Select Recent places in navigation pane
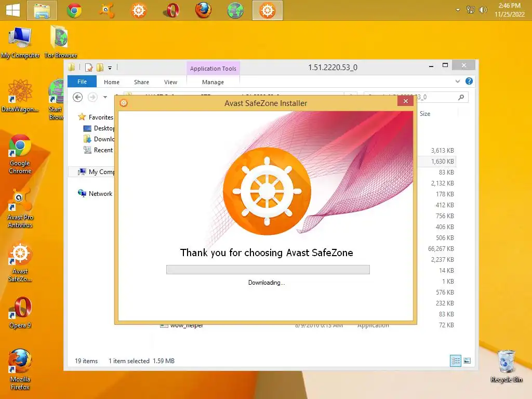Viewport: 532px width, 399px height. point(98,150)
